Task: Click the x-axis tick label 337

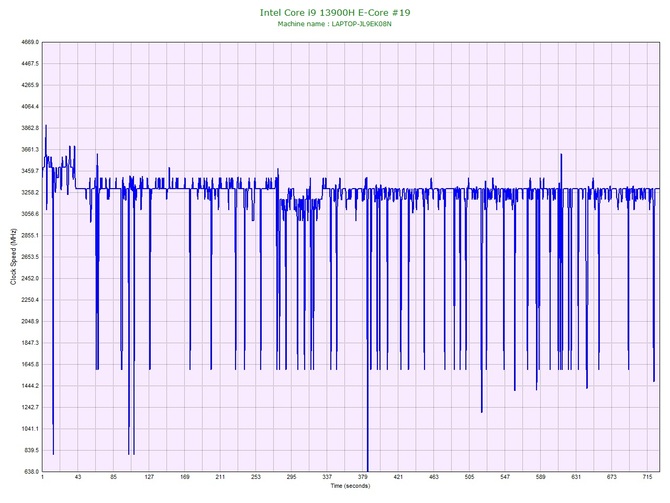Action: click(x=327, y=477)
